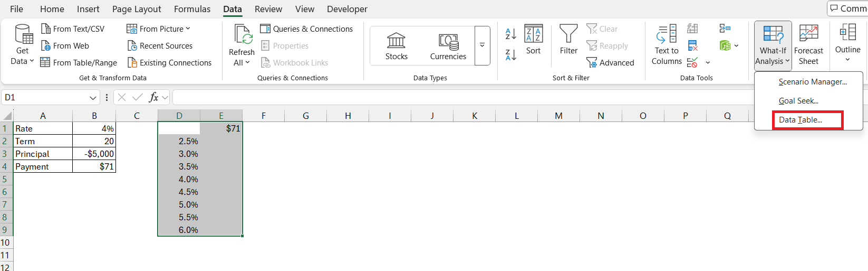Click Reapply filter button
Viewport: 868px width, 271px height.
pos(607,46)
